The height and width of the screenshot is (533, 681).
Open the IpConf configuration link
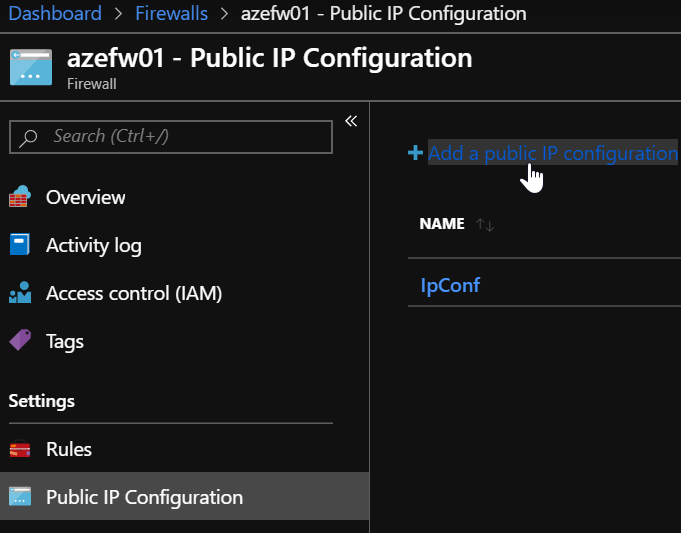click(450, 285)
